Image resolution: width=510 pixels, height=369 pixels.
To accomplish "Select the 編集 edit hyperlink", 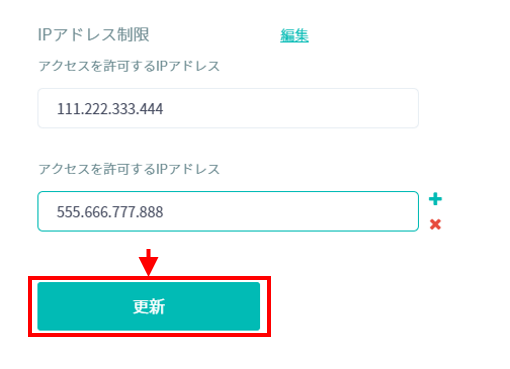I will 294,35.
